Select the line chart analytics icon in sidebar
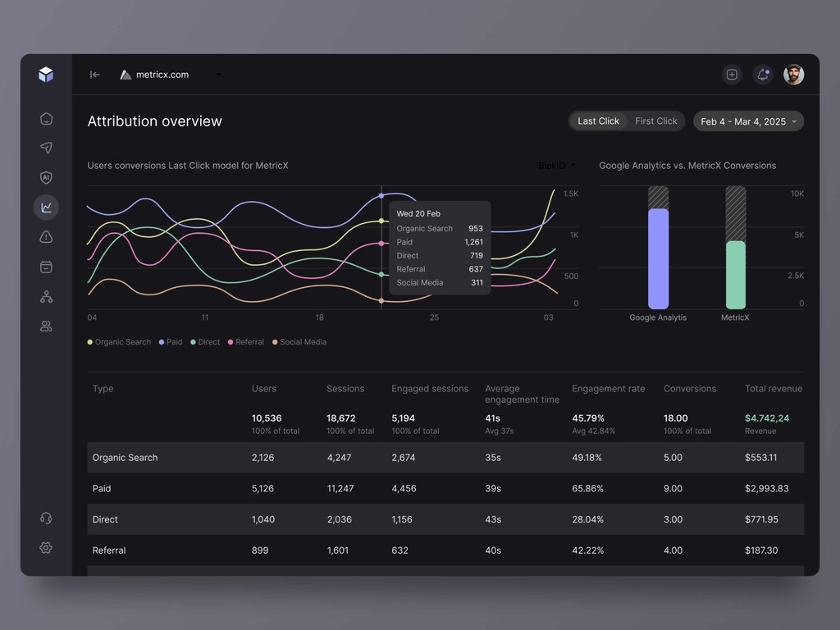The height and width of the screenshot is (630, 840). 46,207
